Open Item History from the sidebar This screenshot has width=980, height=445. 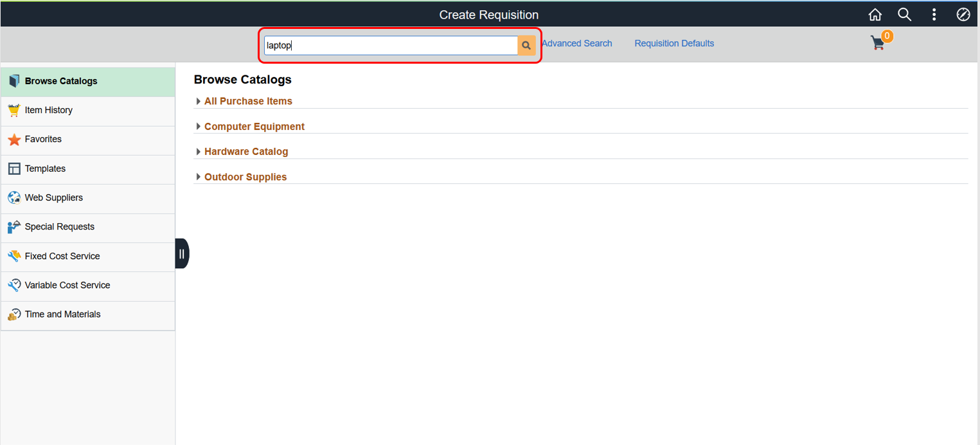tap(88, 111)
